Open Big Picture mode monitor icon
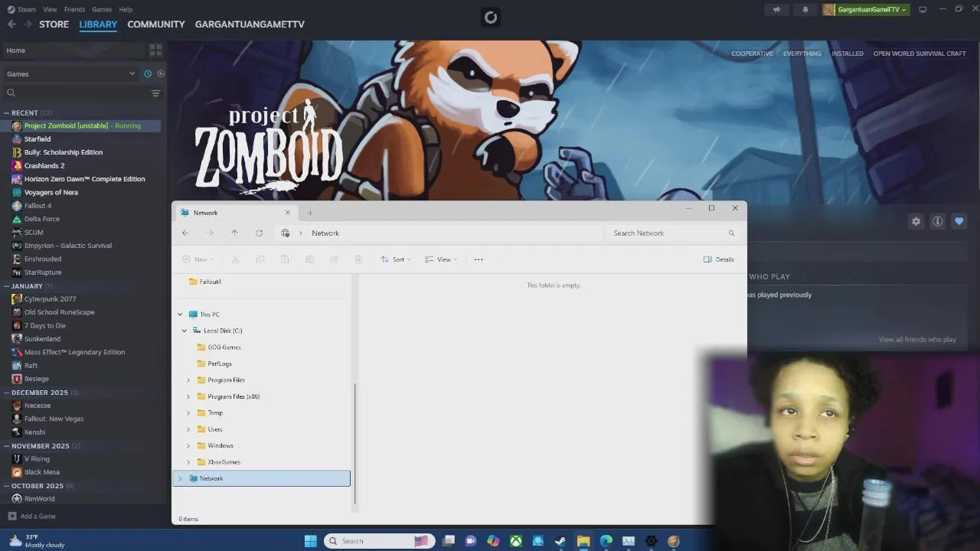Screen dimensions: 980x551 [923, 9]
